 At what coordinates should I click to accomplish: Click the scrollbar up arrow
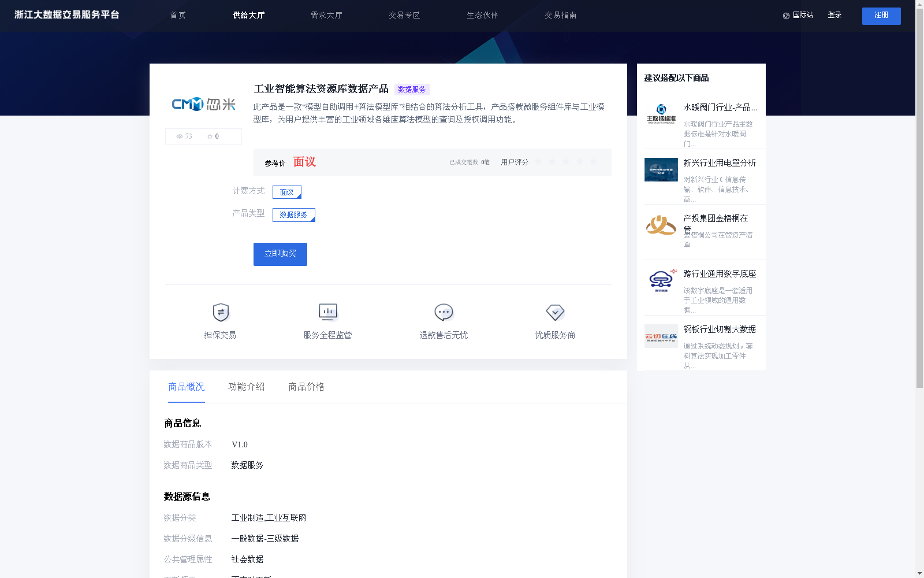click(x=919, y=4)
